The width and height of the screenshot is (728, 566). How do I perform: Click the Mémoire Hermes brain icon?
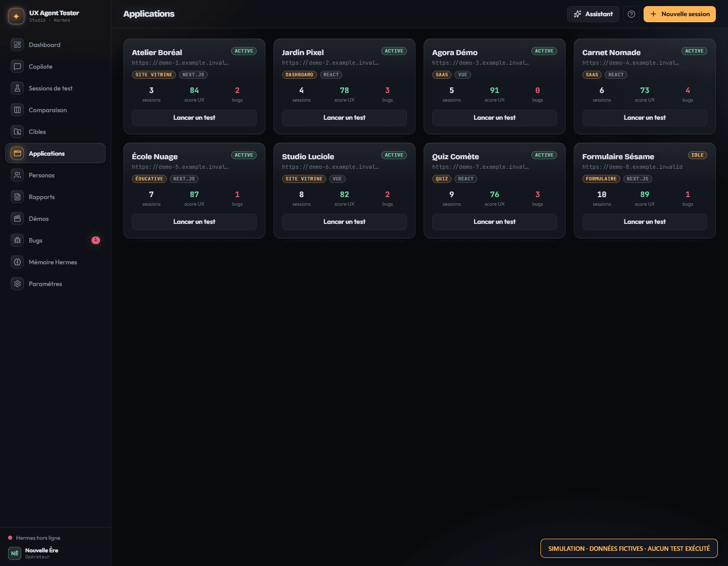point(17,262)
